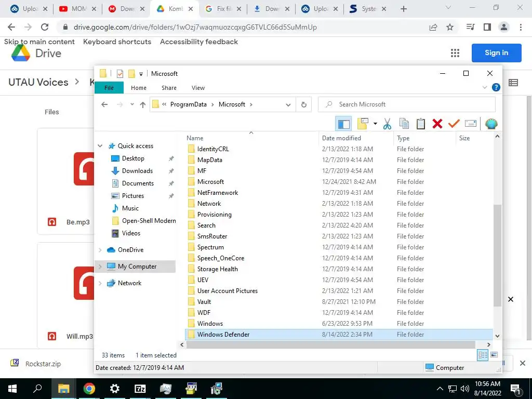The width and height of the screenshot is (532, 399).
Task: Switch to the View ribbon tab
Action: point(198,88)
